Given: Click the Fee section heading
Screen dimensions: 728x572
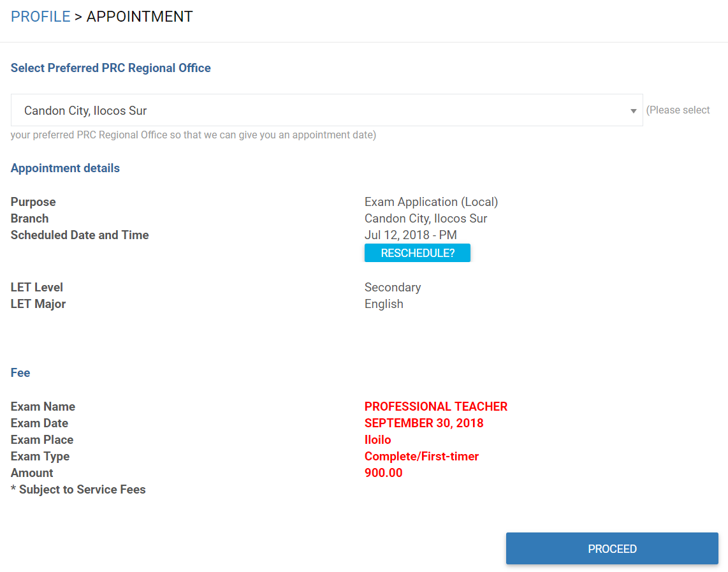Looking at the screenshot, I should pyautogui.click(x=20, y=373).
